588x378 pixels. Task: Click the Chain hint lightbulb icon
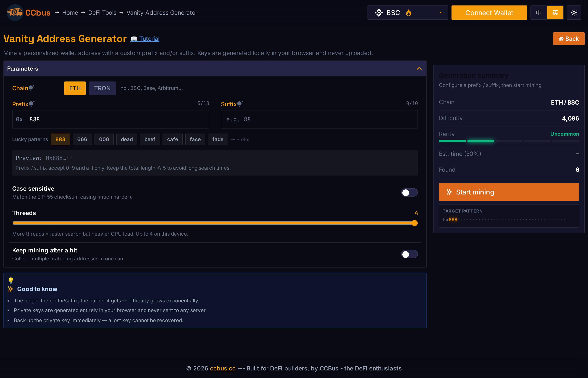[x=31, y=88]
